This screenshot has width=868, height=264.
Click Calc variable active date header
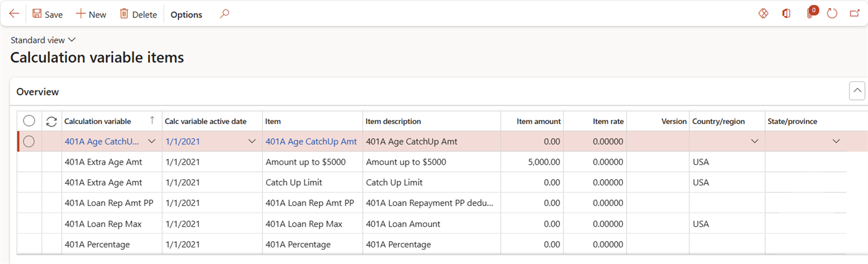pos(212,121)
